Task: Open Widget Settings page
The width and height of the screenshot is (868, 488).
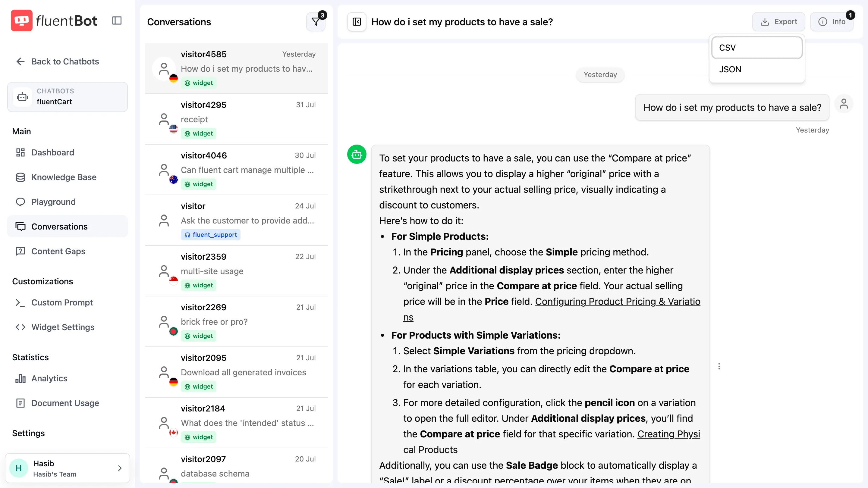Action: point(68,327)
